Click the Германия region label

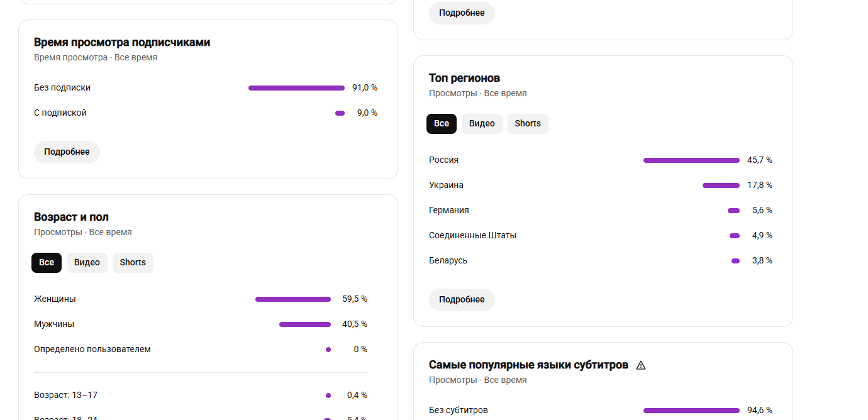coord(449,211)
